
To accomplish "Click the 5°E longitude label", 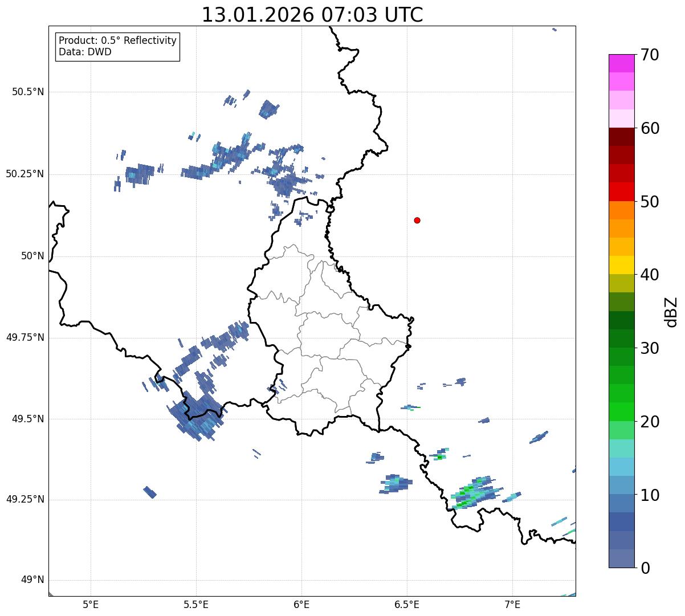I will [x=91, y=604].
